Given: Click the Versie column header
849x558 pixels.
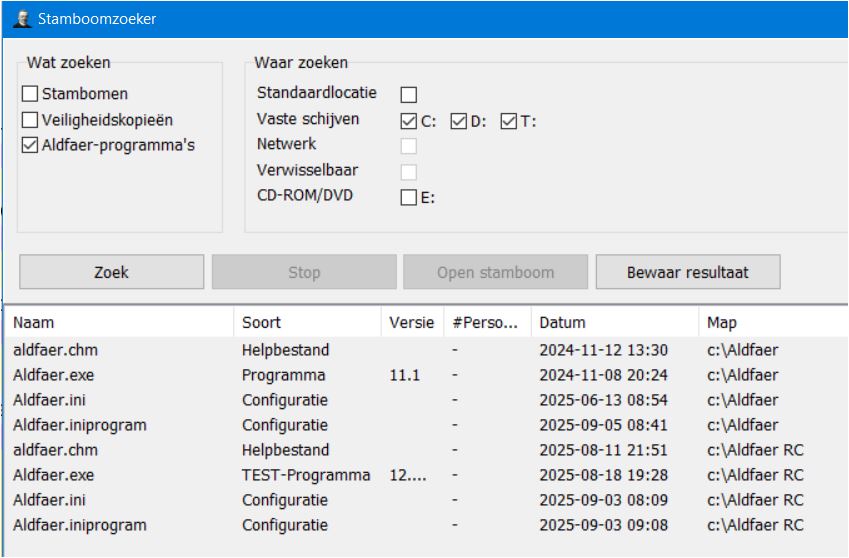Looking at the screenshot, I should pyautogui.click(x=411, y=323).
